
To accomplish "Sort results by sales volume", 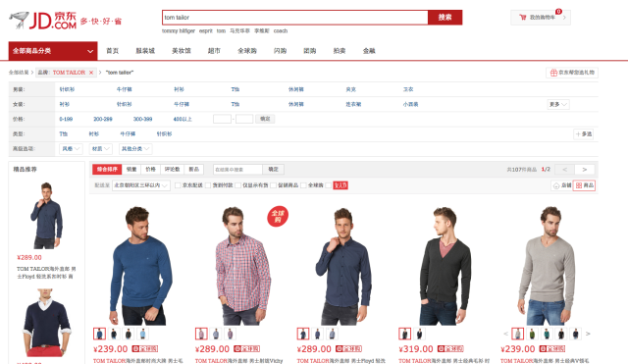I will (131, 170).
